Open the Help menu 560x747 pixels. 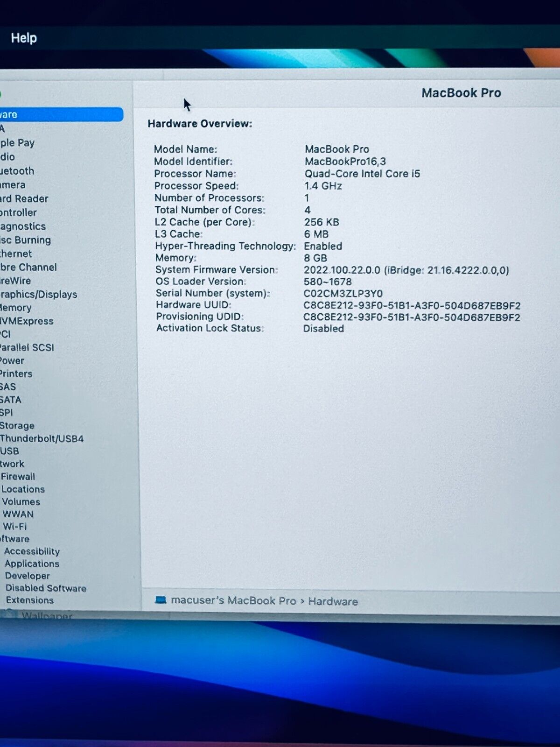click(x=24, y=38)
